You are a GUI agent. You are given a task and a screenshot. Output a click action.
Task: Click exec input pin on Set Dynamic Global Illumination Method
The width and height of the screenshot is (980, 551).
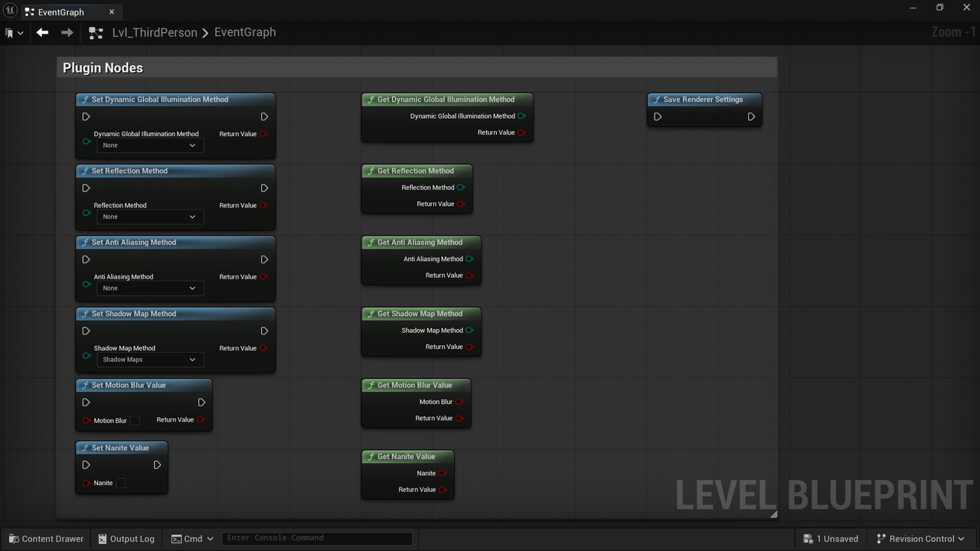[x=86, y=117]
